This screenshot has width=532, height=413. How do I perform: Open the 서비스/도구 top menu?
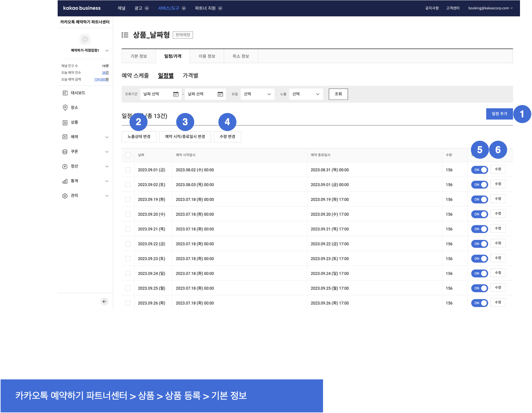172,8
